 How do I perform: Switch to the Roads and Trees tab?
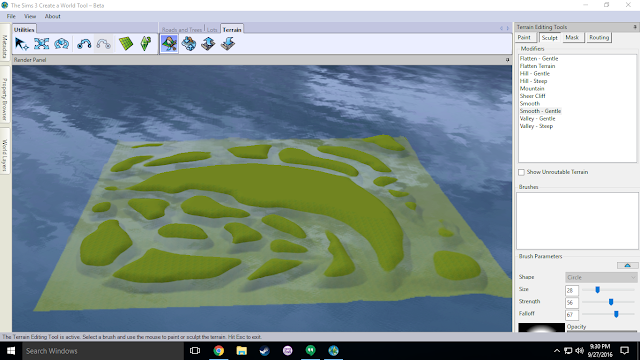pyautogui.click(x=182, y=30)
